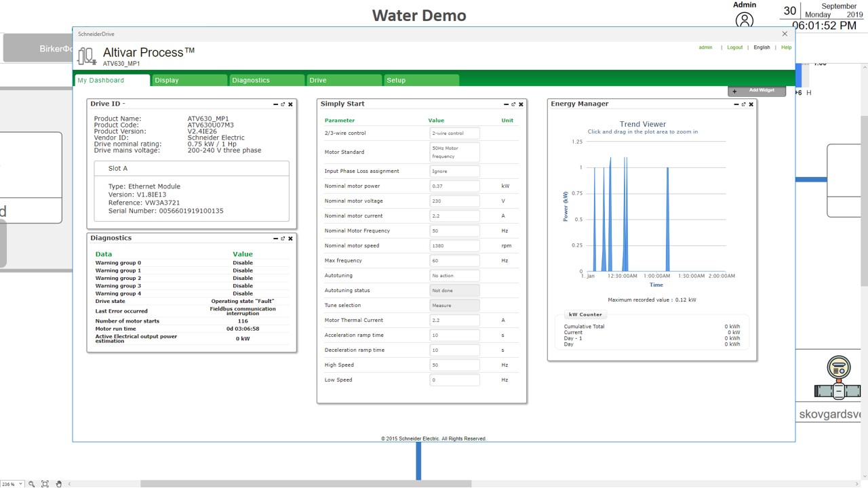Screen dimensions: 868x488
Task: Click the Nominal motor power field
Action: pos(454,186)
